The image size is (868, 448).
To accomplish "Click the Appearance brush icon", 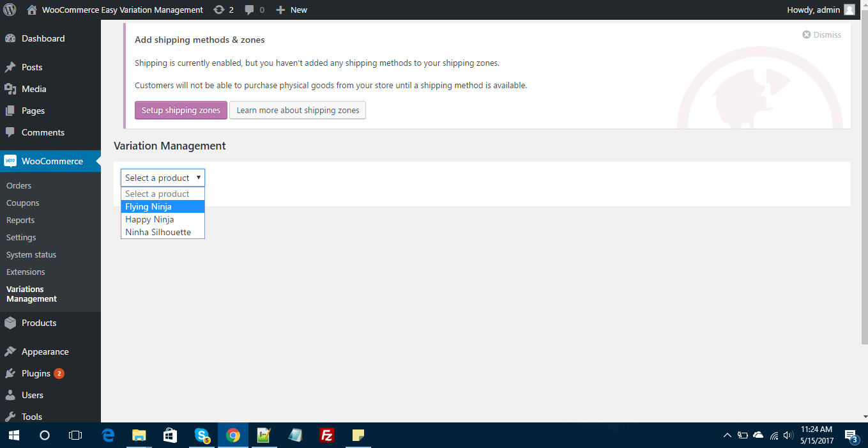I will tap(10, 351).
